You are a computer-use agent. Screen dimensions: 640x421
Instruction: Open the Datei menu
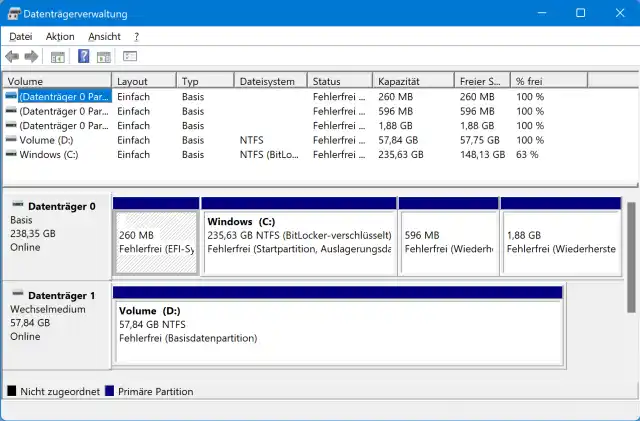[x=21, y=36]
